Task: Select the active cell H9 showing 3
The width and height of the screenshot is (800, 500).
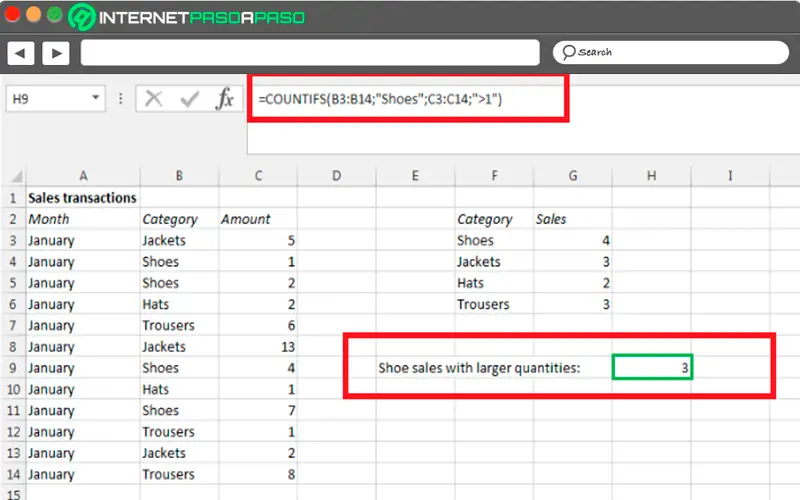Action: coord(652,367)
